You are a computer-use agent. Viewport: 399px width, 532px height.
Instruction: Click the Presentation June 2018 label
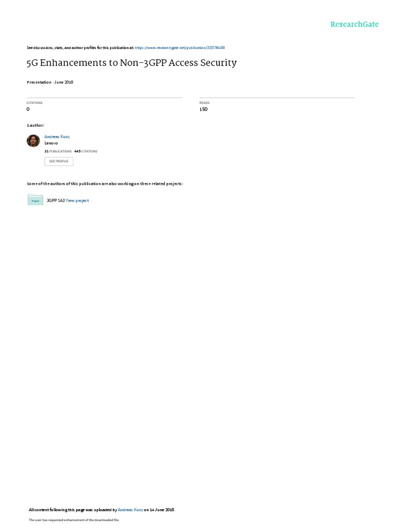point(50,82)
